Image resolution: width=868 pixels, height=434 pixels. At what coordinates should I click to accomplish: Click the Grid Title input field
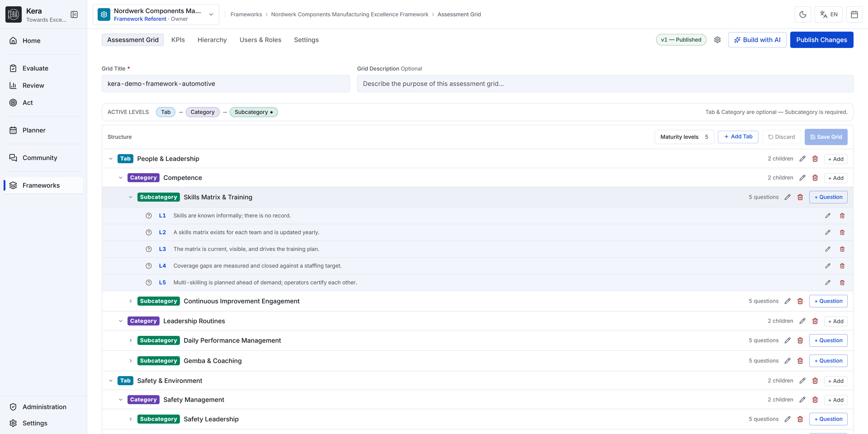[x=226, y=84]
